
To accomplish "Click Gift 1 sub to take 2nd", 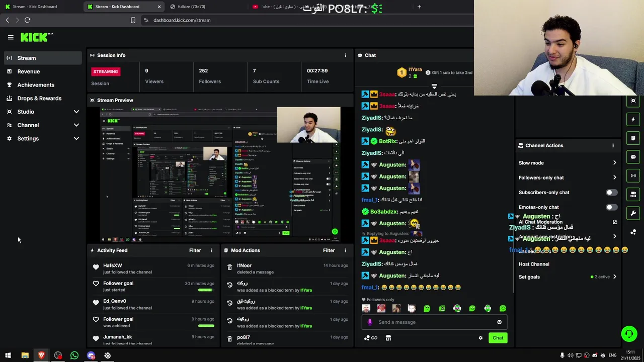I will [x=449, y=73].
